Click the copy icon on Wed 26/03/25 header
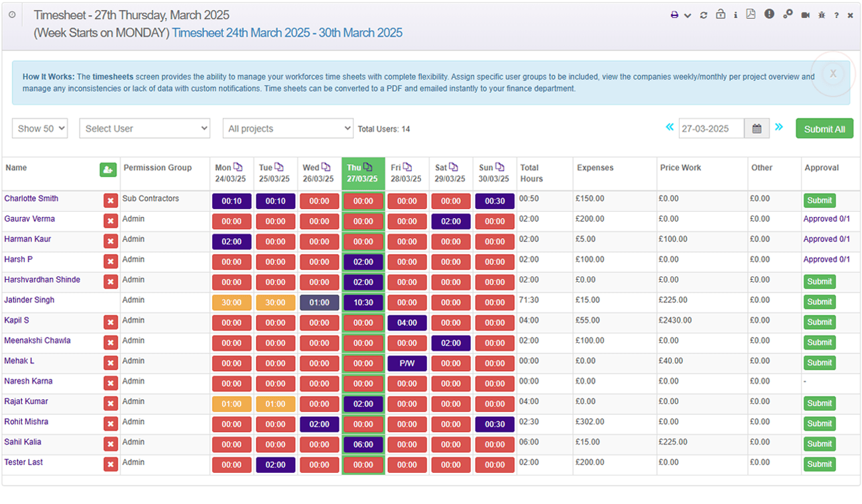Image resolution: width=862 pixels, height=504 pixels. (x=326, y=167)
